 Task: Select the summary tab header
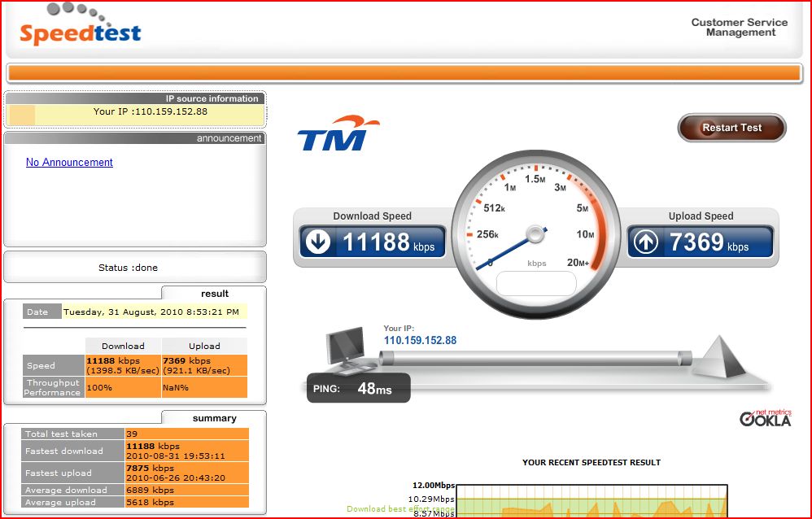[x=216, y=417]
